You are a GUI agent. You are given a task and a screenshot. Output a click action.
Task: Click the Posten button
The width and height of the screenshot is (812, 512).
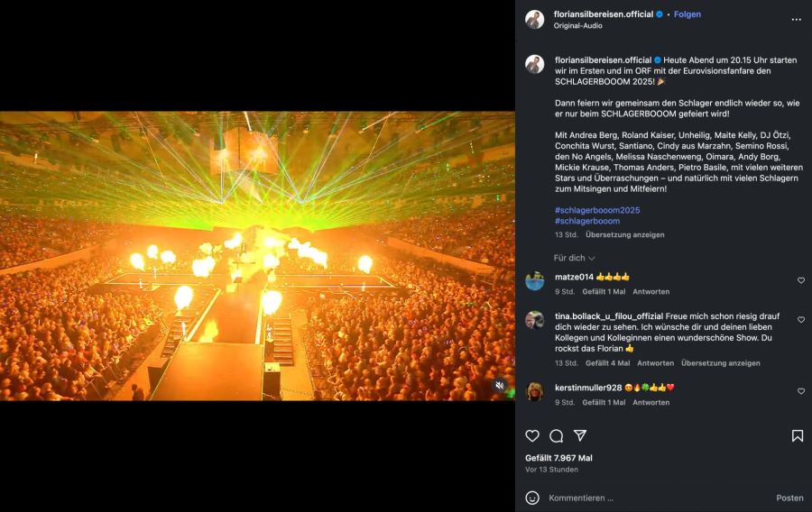(789, 498)
